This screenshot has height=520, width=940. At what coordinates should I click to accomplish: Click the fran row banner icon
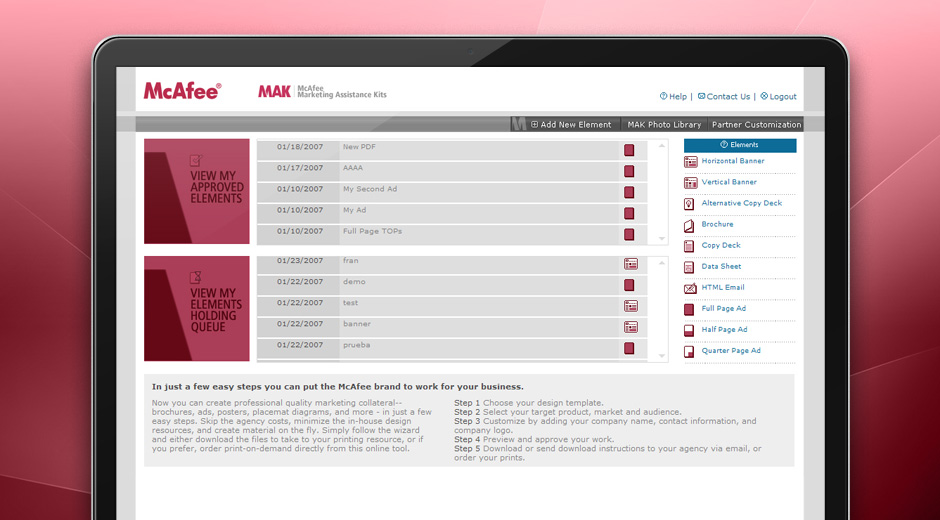tap(631, 264)
